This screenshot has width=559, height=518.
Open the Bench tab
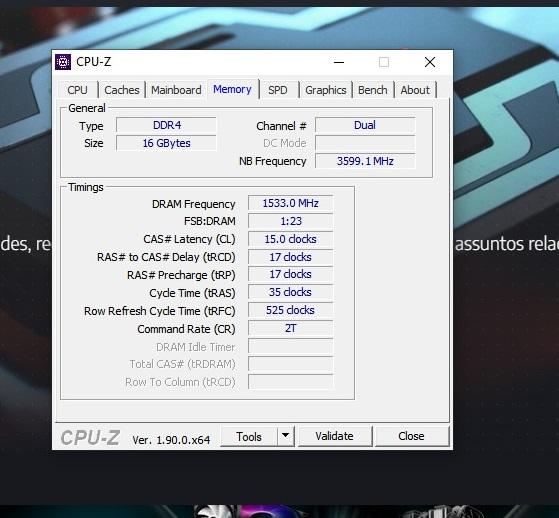pos(373,90)
